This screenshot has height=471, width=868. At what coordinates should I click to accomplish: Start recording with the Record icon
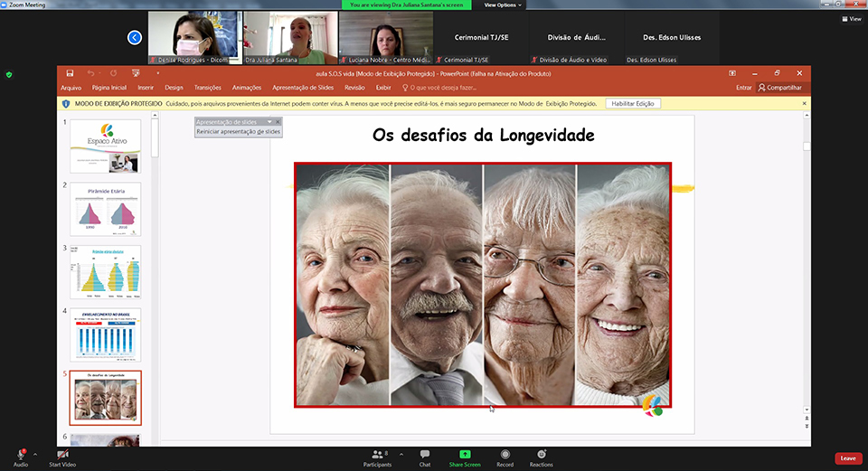[x=505, y=454]
